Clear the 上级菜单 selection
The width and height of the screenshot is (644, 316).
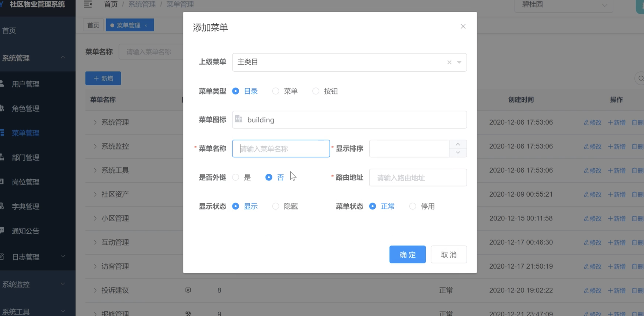(449, 62)
